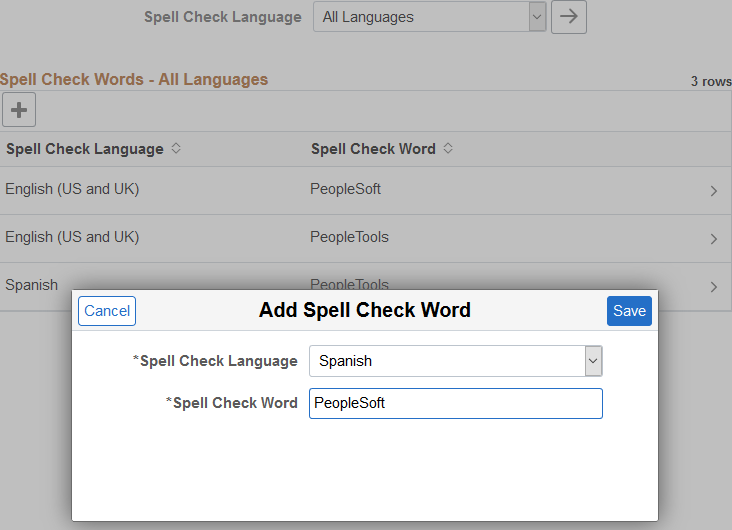The width and height of the screenshot is (732, 530).
Task: Open the Spanish row detail chevron
Action: [x=713, y=287]
